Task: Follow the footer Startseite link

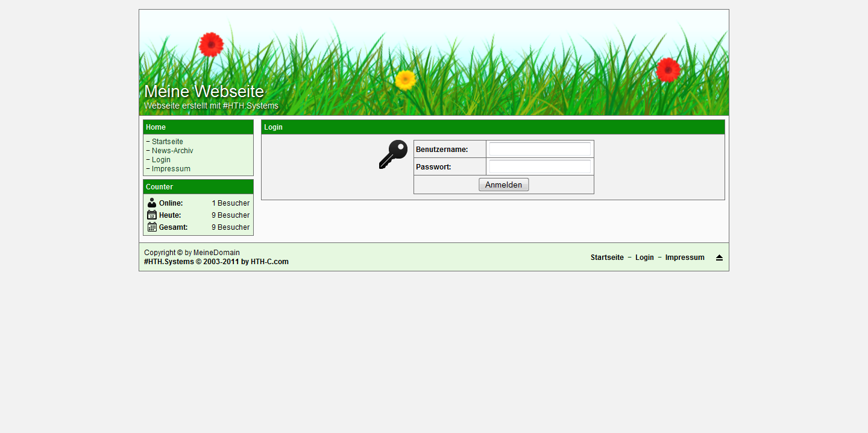Action: coord(607,258)
